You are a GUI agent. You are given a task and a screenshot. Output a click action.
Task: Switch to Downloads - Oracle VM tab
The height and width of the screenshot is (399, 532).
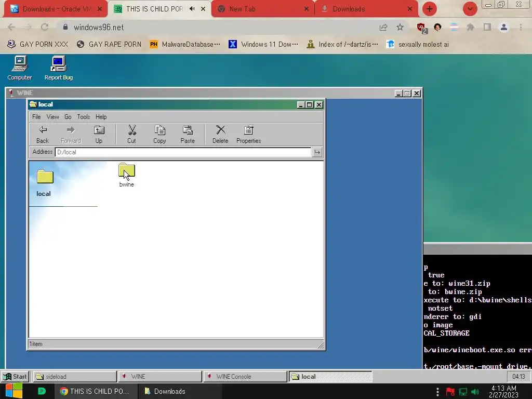56,9
